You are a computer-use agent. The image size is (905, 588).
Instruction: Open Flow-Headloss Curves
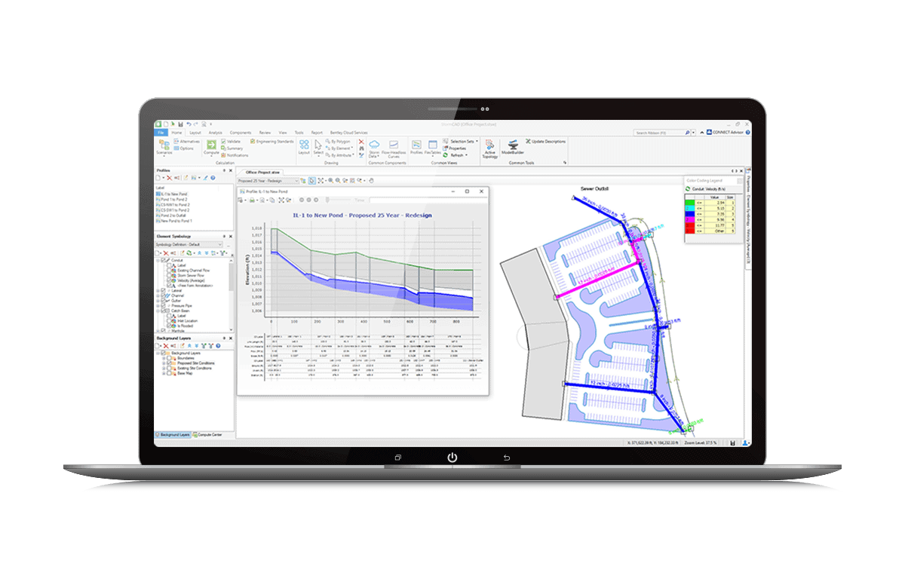tap(394, 149)
